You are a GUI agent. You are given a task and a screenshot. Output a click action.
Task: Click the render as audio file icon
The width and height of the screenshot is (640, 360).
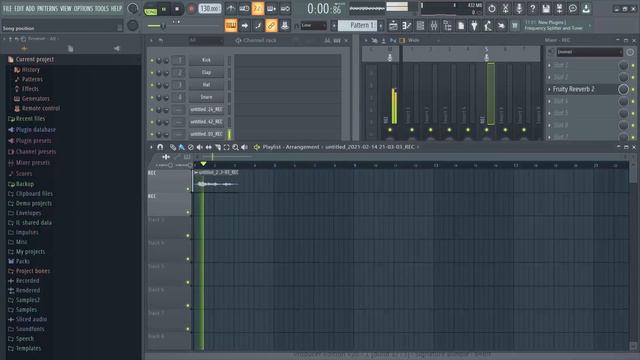[559, 8]
